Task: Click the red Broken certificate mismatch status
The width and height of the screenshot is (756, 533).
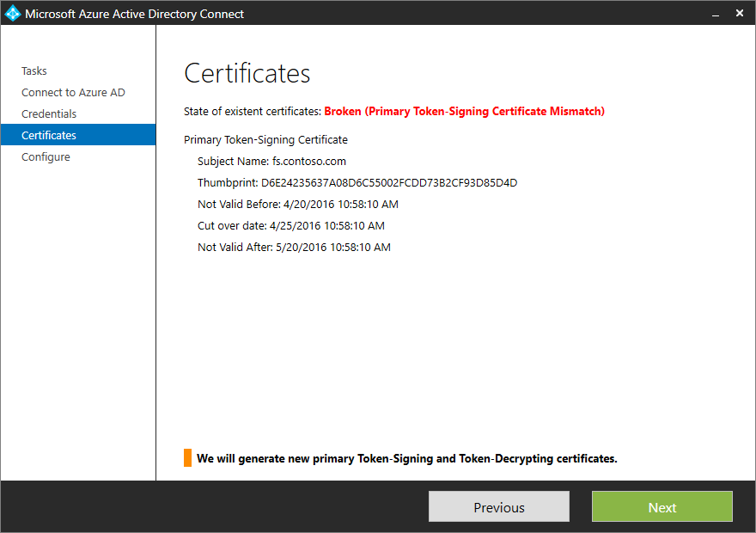Action: [x=464, y=112]
